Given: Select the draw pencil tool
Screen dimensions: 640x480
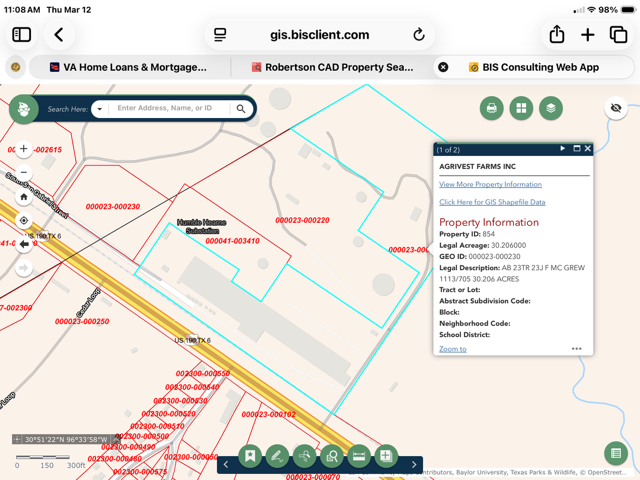Looking at the screenshot, I should [x=277, y=456].
